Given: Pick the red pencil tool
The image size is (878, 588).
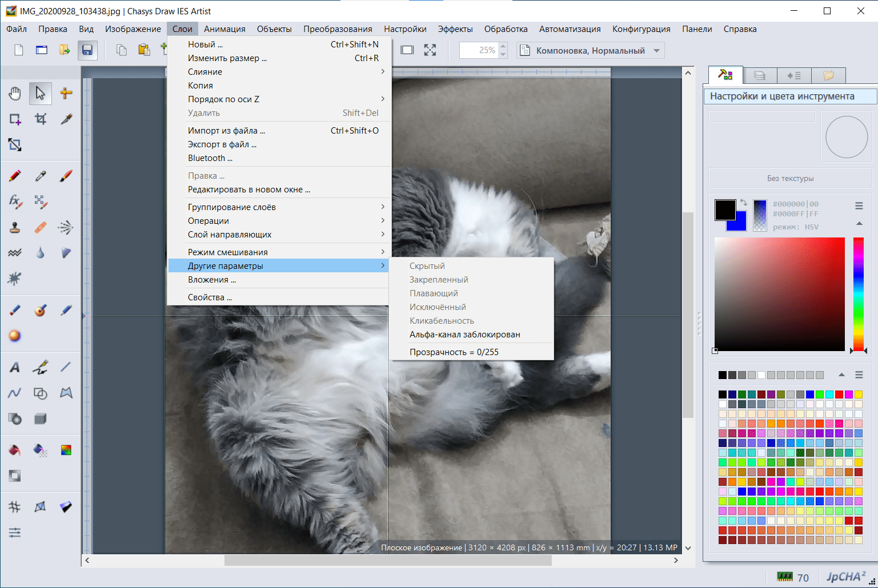Looking at the screenshot, I should 15,176.
